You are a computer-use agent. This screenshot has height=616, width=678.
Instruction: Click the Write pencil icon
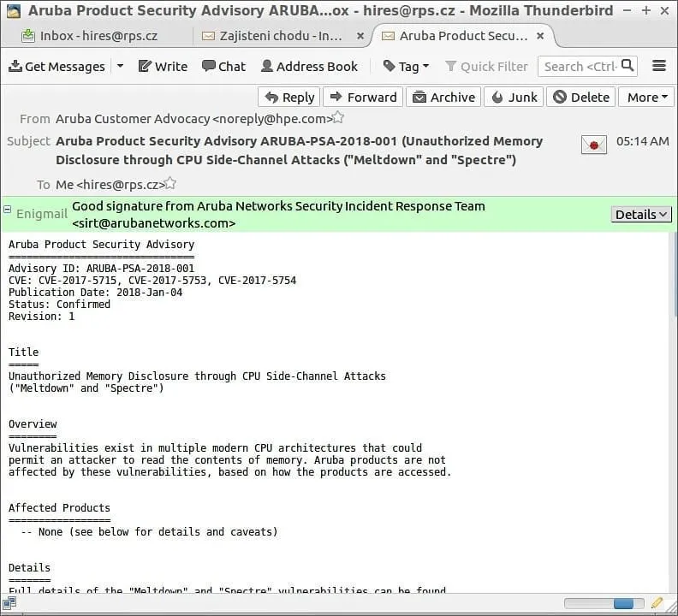pos(145,66)
